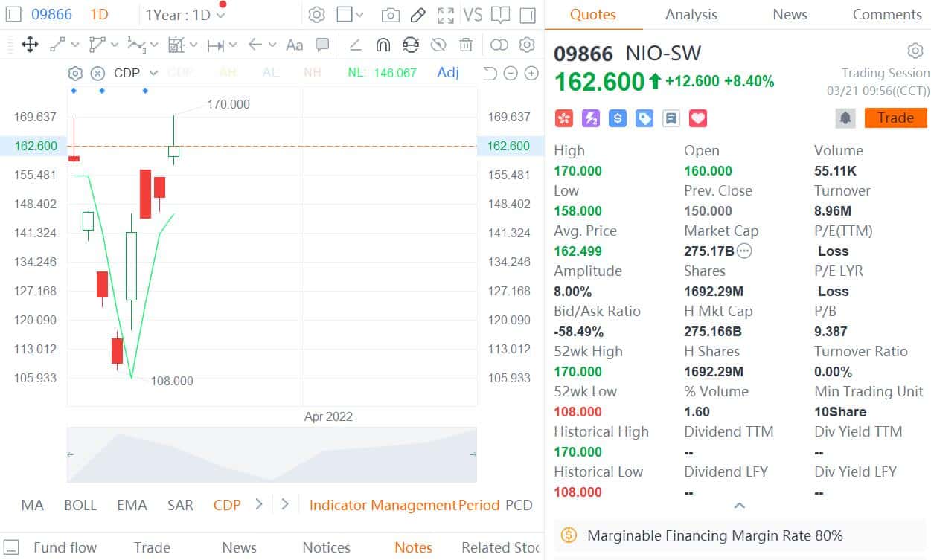Click the orange Trade button
This screenshot has width=931, height=560.
895,118
